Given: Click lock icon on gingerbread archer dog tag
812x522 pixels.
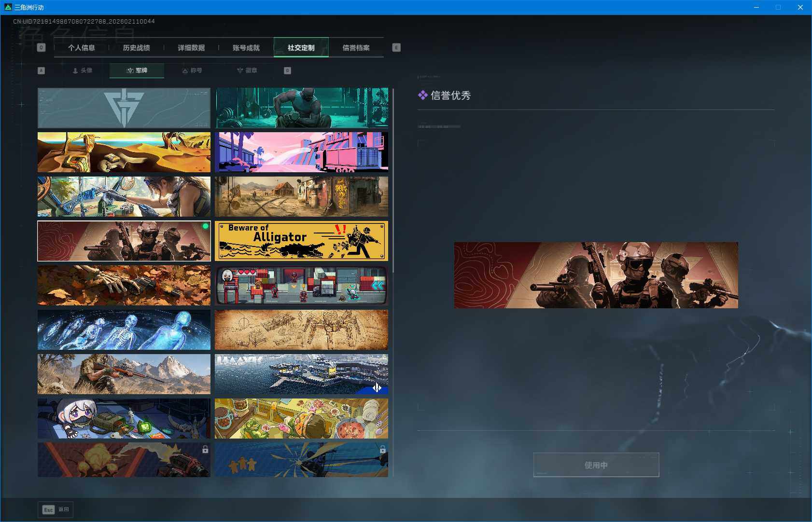Looking at the screenshot, I should (x=382, y=450).
